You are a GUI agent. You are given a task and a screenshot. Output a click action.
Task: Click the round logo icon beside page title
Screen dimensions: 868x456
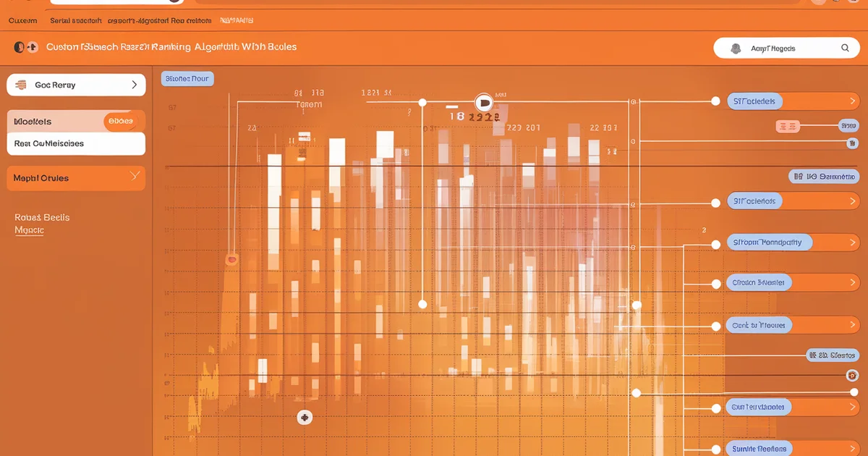tap(20, 47)
